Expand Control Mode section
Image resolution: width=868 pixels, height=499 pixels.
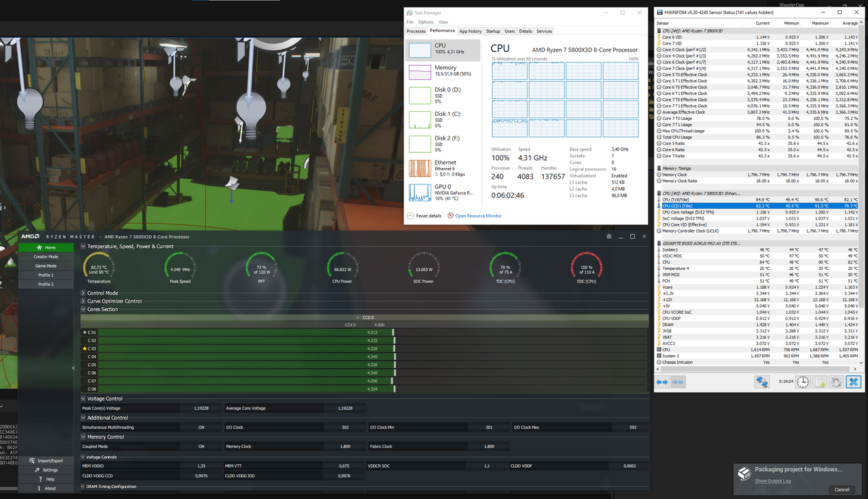point(83,293)
